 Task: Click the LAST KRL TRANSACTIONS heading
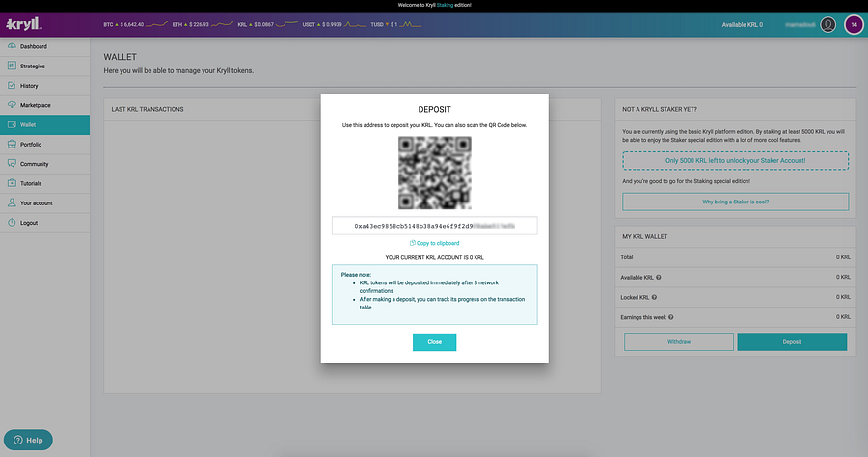pos(148,109)
